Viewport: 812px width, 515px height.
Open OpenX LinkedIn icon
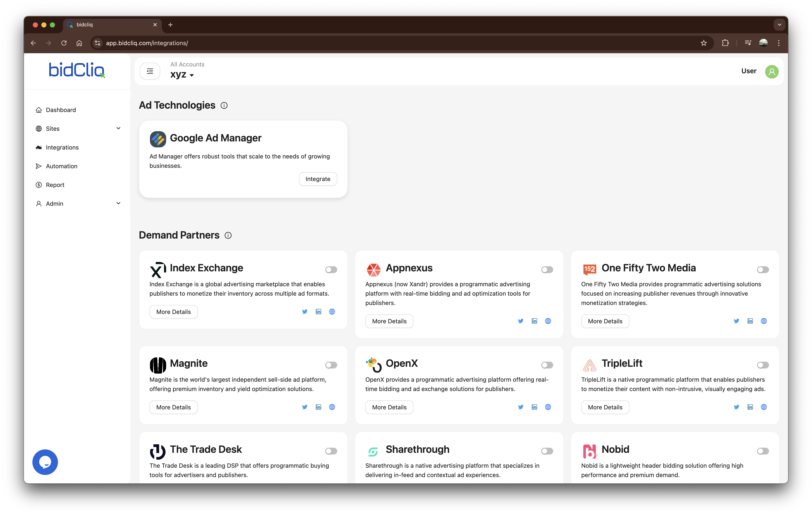tap(534, 407)
